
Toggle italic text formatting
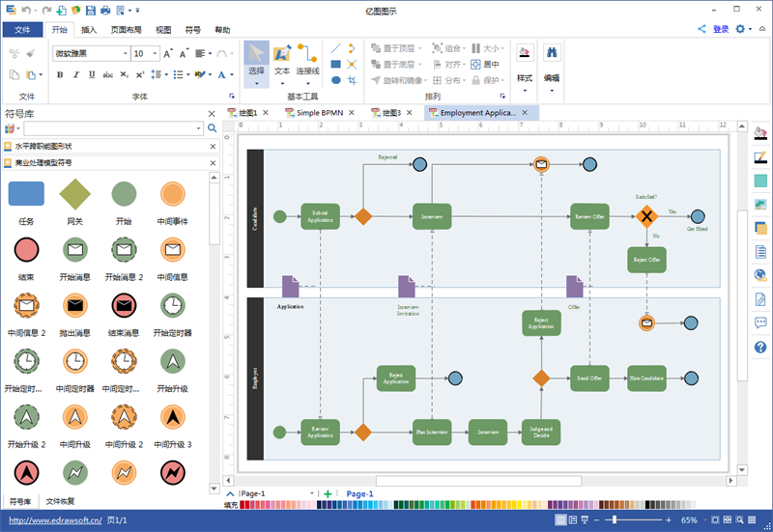pos(74,74)
